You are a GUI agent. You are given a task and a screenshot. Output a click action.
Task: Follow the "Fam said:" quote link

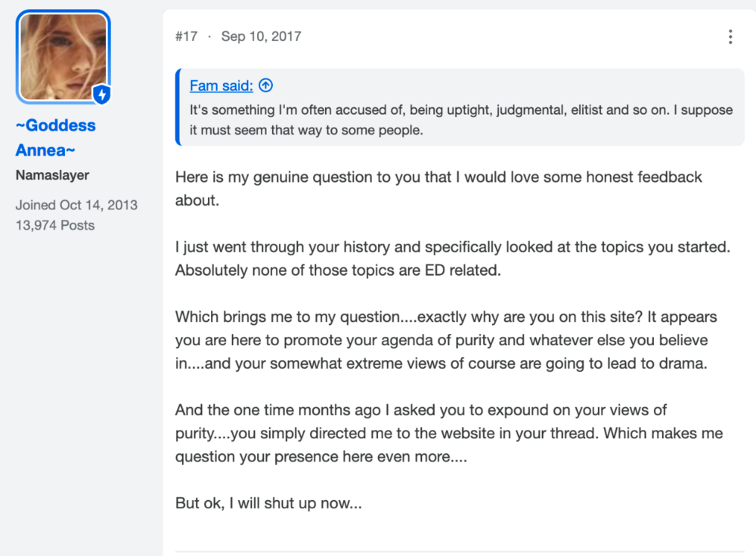click(222, 85)
